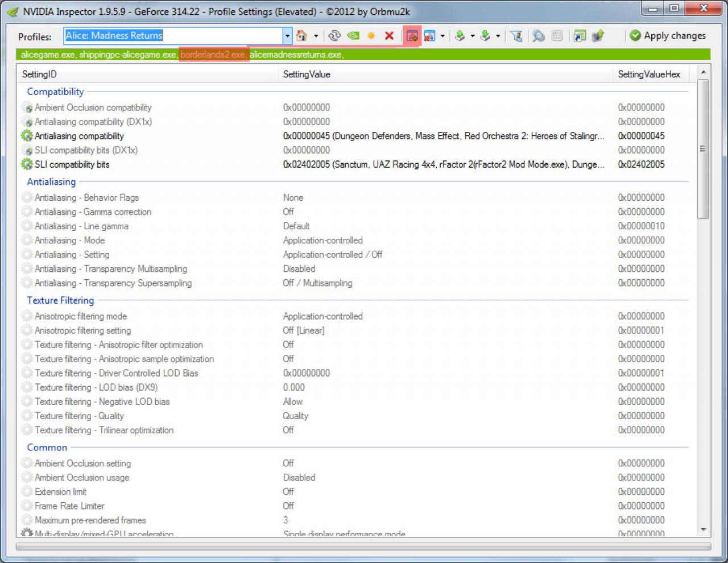Select the Antialiasing group header

tap(51, 182)
